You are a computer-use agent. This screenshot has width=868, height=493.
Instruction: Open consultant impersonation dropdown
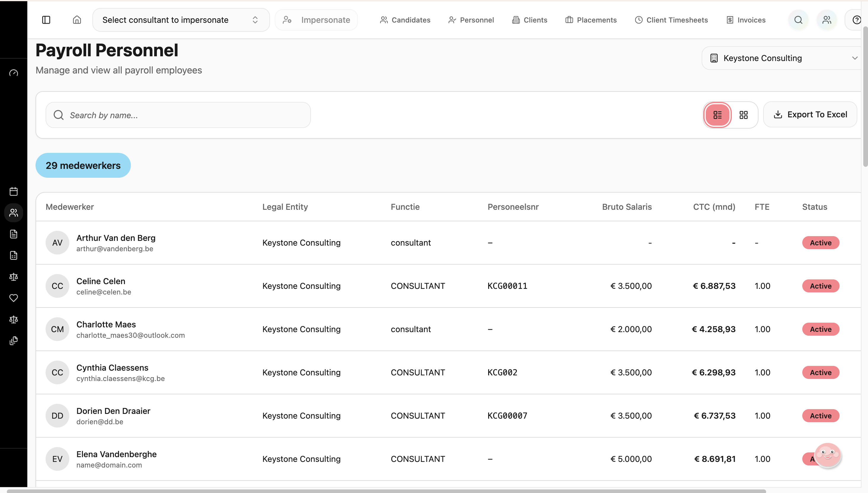pyautogui.click(x=181, y=20)
